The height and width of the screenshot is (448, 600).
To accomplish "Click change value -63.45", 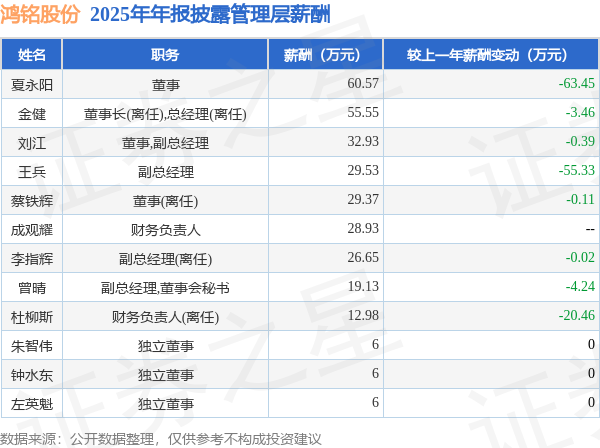I will pos(577,83).
